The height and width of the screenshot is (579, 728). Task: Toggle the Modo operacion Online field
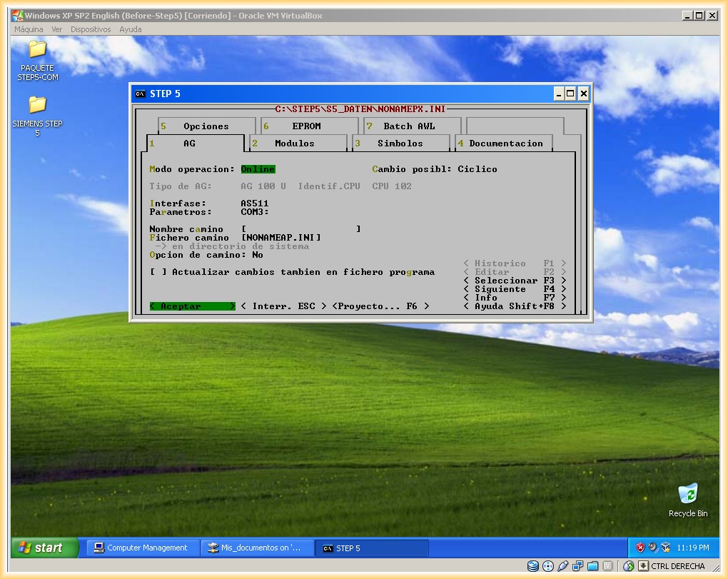pyautogui.click(x=258, y=169)
